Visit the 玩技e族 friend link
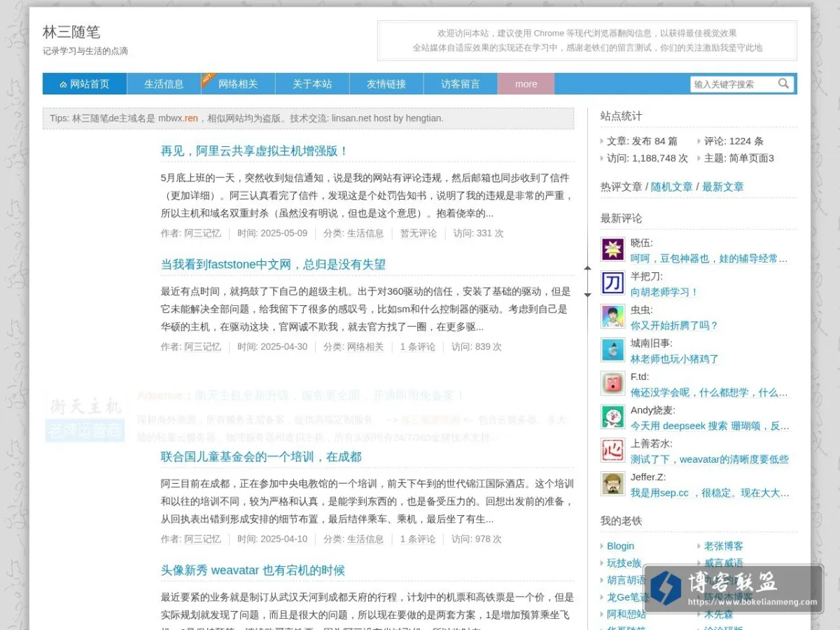840x630 pixels. [x=624, y=563]
